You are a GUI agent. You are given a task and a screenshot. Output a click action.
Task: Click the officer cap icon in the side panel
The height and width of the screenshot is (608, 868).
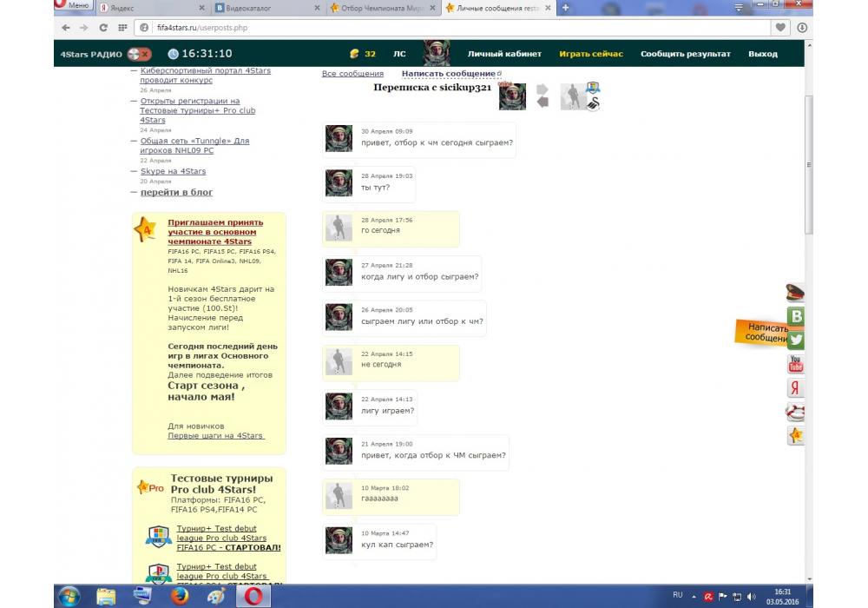[795, 294]
